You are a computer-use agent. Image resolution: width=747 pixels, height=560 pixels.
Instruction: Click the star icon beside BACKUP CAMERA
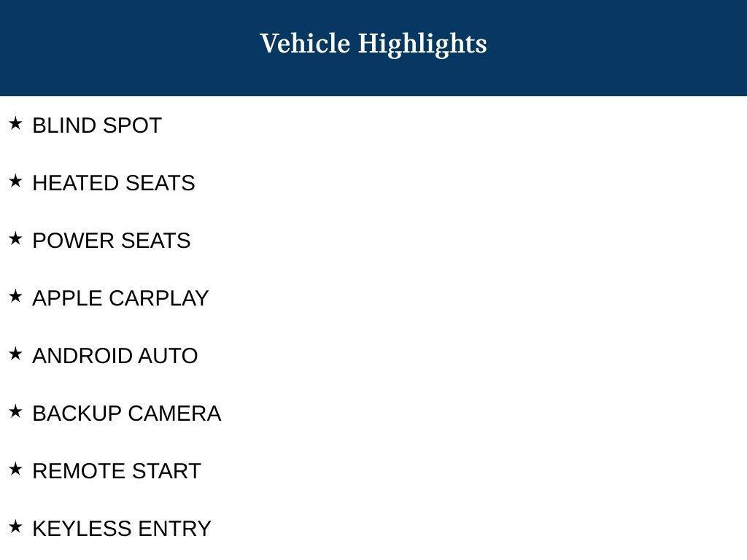(15, 411)
